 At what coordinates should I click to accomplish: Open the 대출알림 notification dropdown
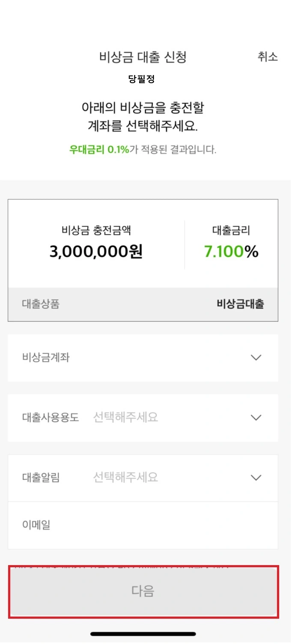click(143, 478)
